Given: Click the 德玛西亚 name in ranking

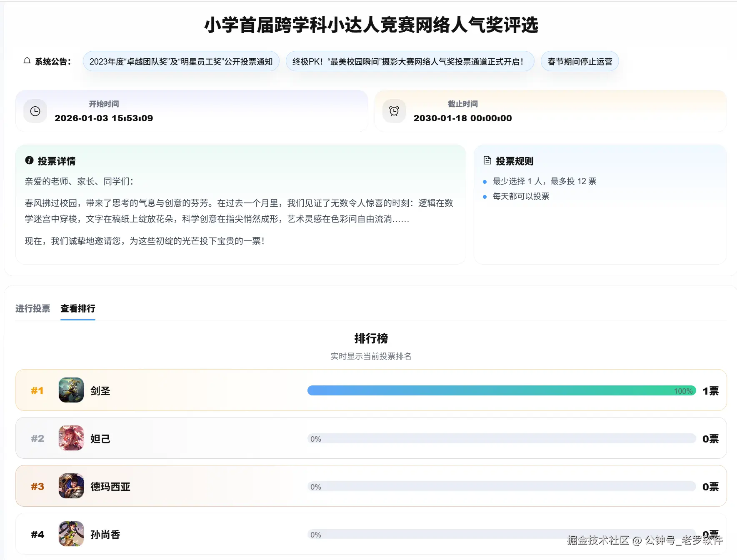Looking at the screenshot, I should [x=110, y=487].
